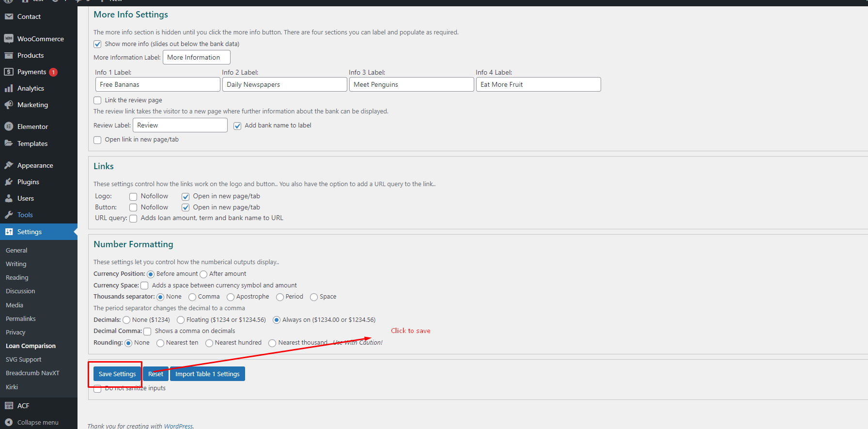Click the Analytics bar chart icon
Image resolution: width=868 pixels, height=429 pixels.
click(9, 88)
